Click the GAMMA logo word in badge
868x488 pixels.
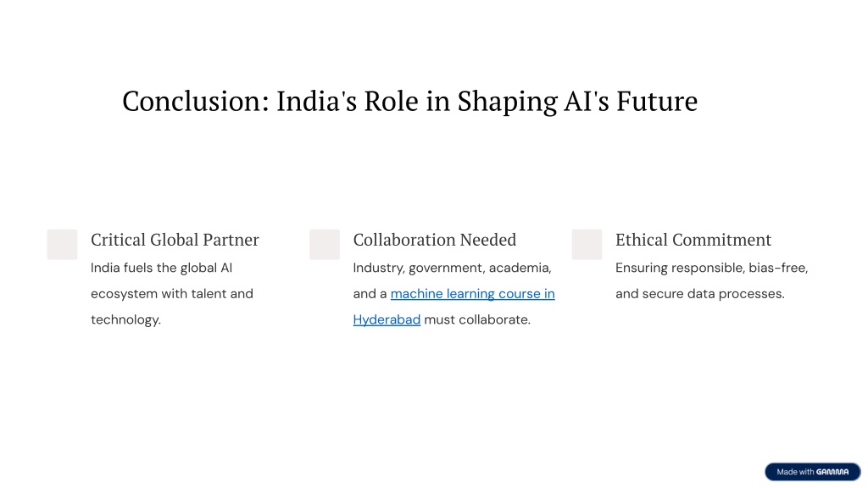832,472
